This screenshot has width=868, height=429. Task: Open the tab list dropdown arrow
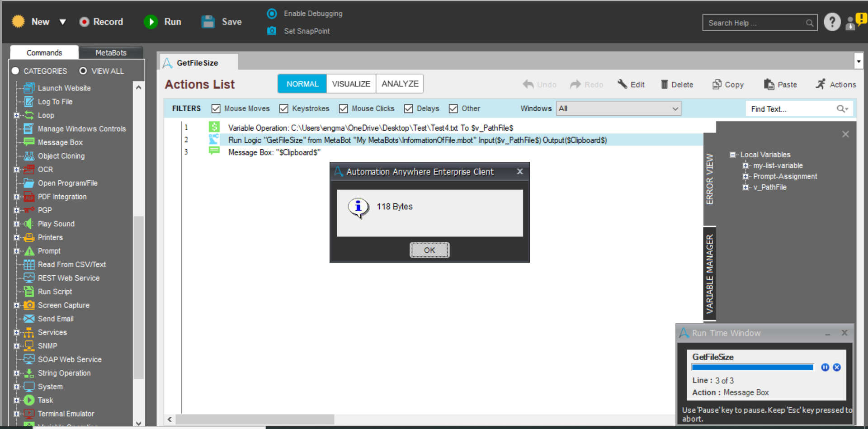pyautogui.click(x=859, y=61)
